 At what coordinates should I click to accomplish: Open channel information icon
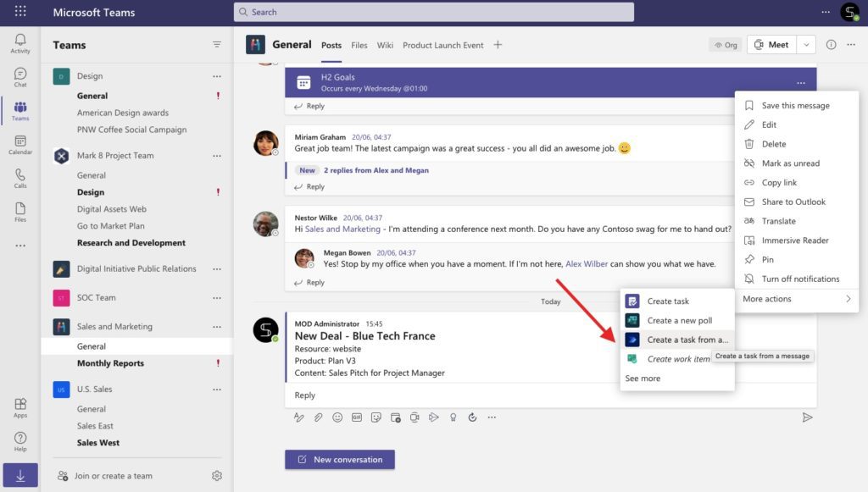(831, 45)
